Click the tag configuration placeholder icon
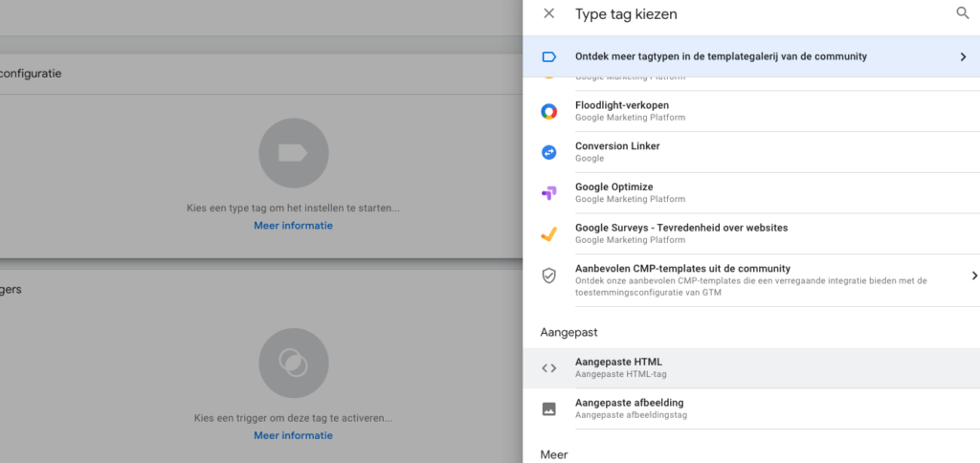Screen dimensions: 980x463 pos(293,153)
